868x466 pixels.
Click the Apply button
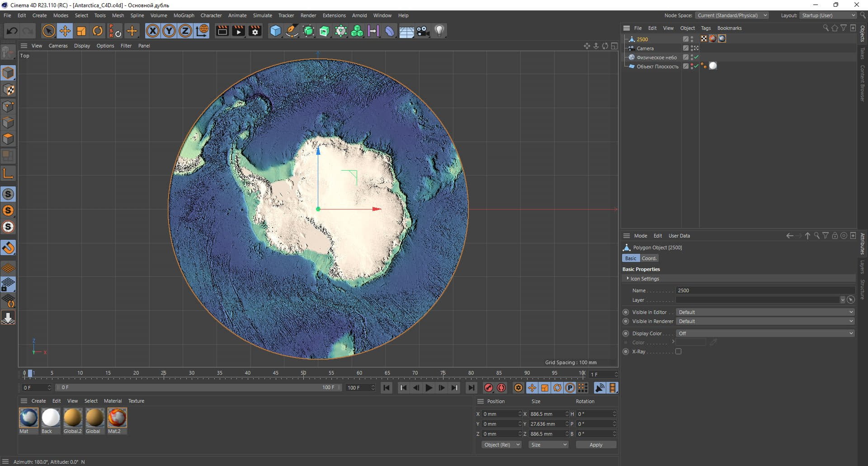pos(596,445)
